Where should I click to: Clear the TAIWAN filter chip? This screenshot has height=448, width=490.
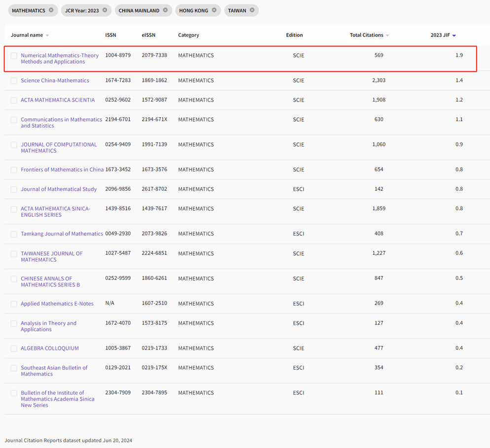pos(252,10)
